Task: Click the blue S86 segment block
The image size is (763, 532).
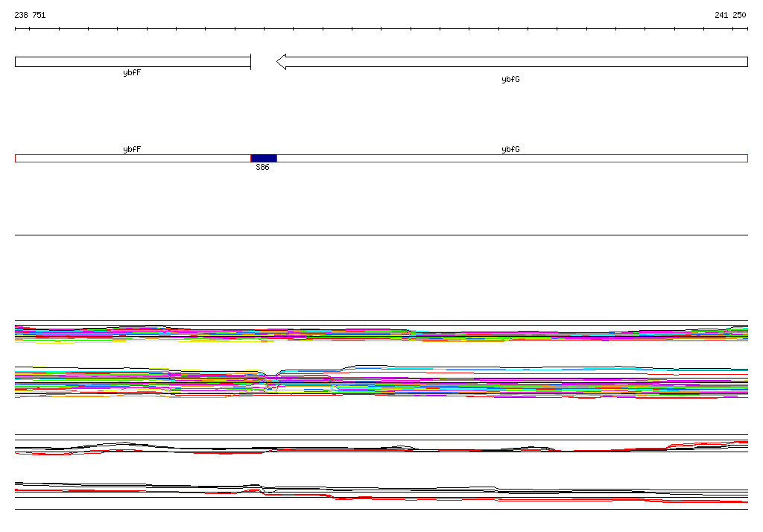Action: coord(263,158)
